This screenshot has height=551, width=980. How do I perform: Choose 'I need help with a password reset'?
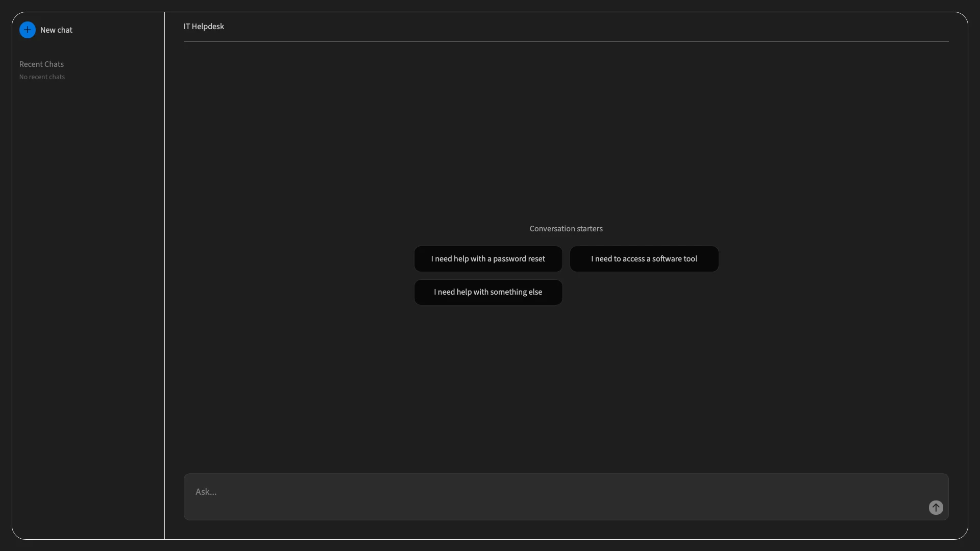click(x=488, y=259)
